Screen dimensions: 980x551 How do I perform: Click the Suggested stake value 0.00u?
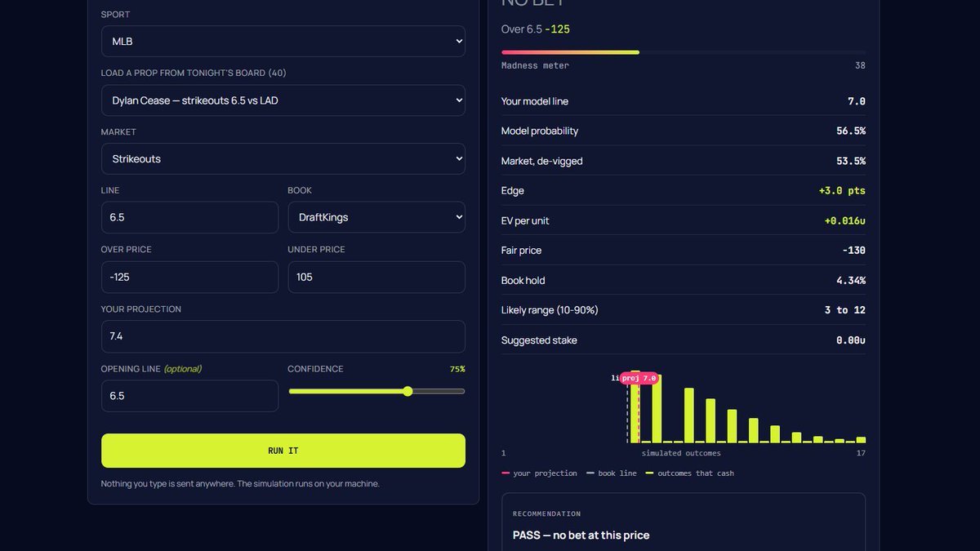coord(851,340)
